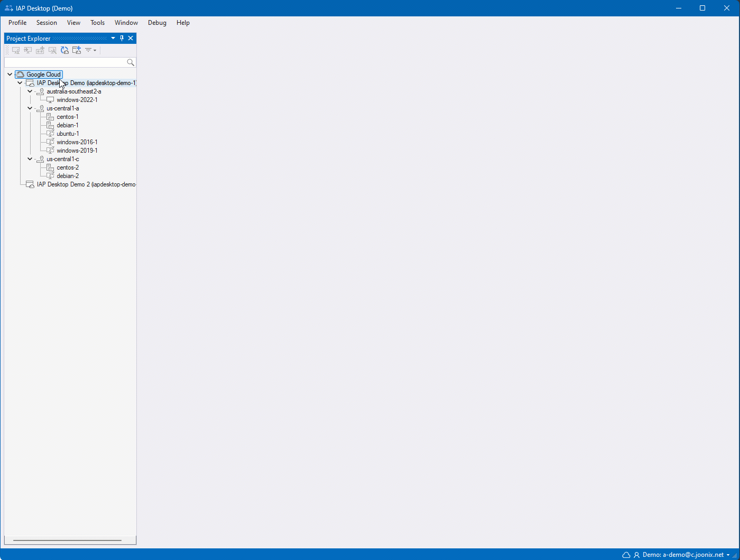Collapse the Google Cloud root node
740x560 pixels.
(10, 74)
